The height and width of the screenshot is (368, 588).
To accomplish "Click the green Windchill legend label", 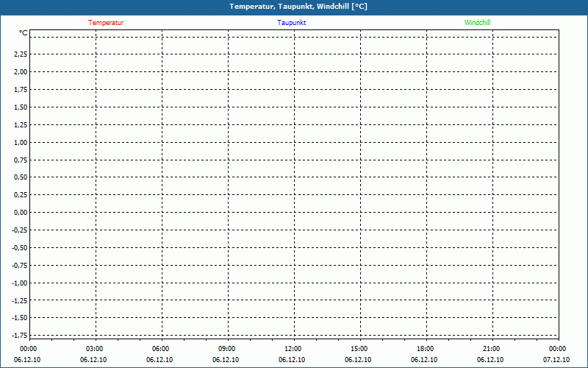I will coord(477,22).
